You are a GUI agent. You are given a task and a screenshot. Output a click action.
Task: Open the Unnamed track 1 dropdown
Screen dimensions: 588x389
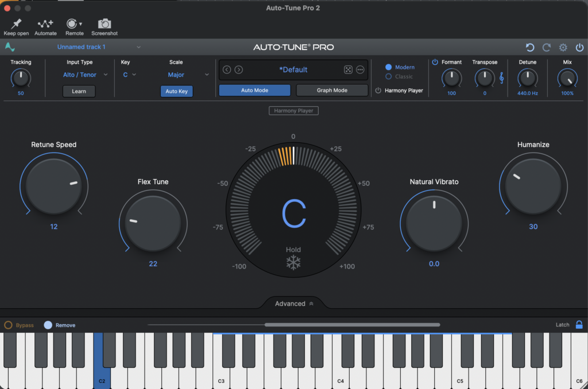[x=99, y=47]
